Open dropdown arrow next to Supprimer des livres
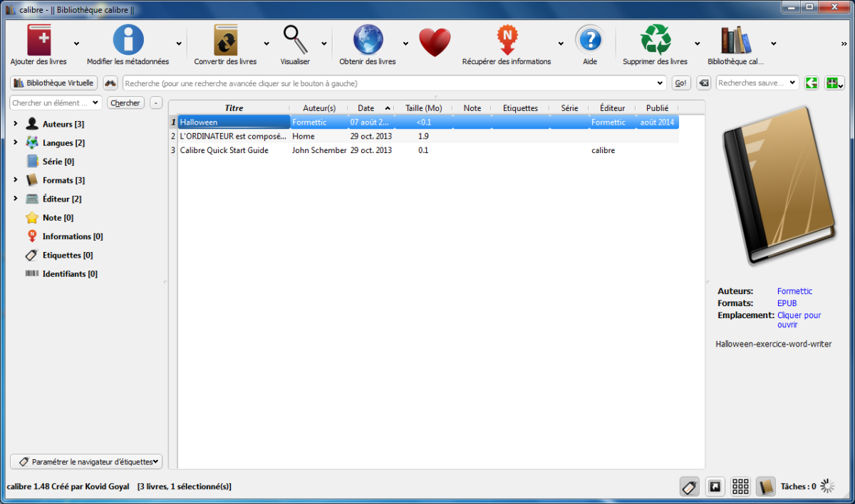This screenshot has width=855, height=504. pos(697,43)
